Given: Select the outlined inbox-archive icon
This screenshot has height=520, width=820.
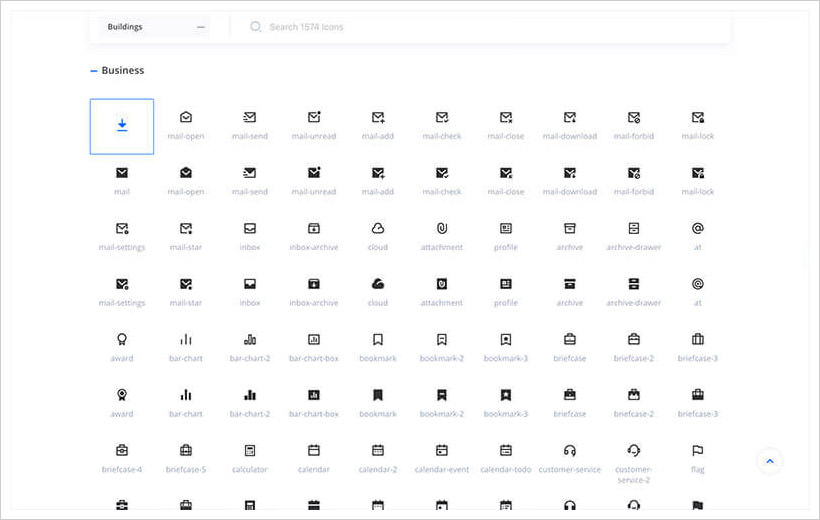Looking at the screenshot, I should [314, 229].
